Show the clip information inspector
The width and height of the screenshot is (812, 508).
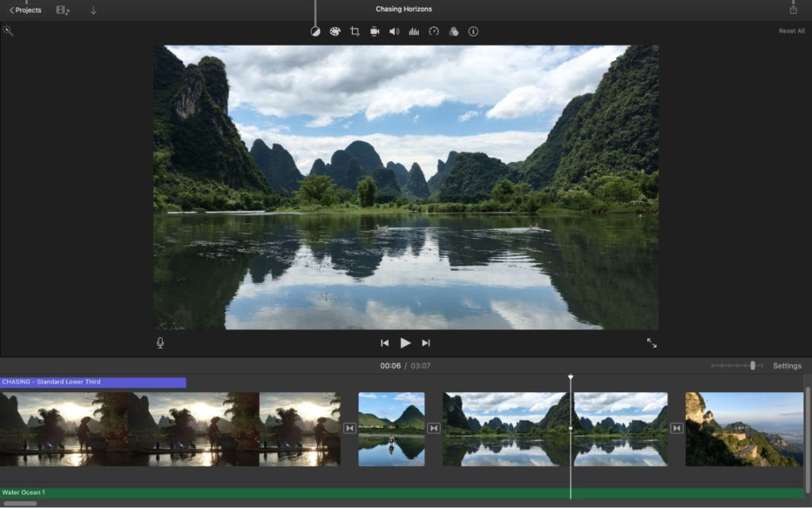tap(473, 32)
